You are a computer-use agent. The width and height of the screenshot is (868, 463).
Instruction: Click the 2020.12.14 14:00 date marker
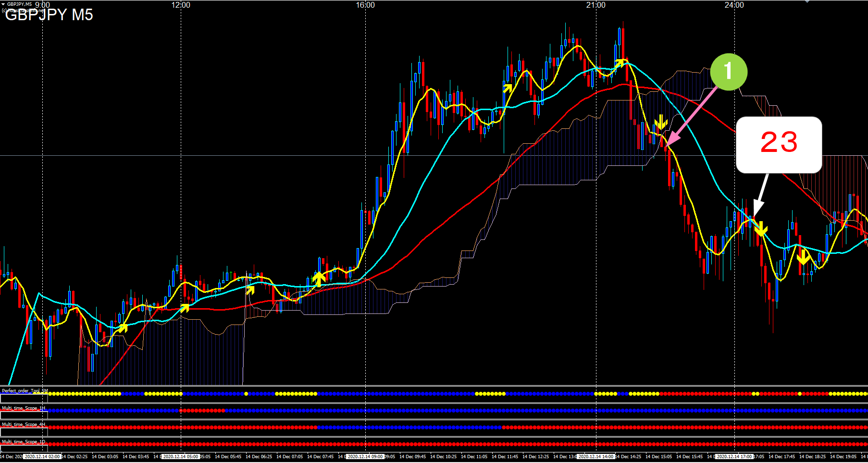[x=596, y=457]
